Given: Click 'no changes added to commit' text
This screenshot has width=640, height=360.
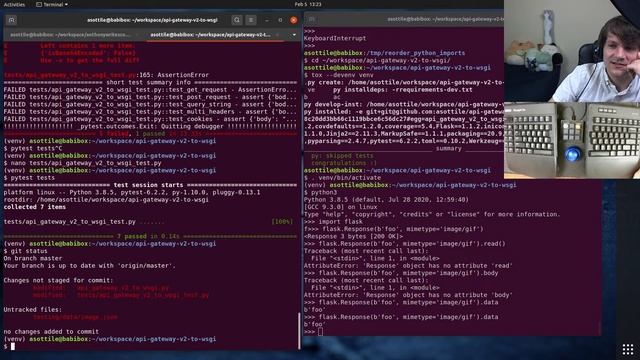Looking at the screenshot, I should [51, 332].
